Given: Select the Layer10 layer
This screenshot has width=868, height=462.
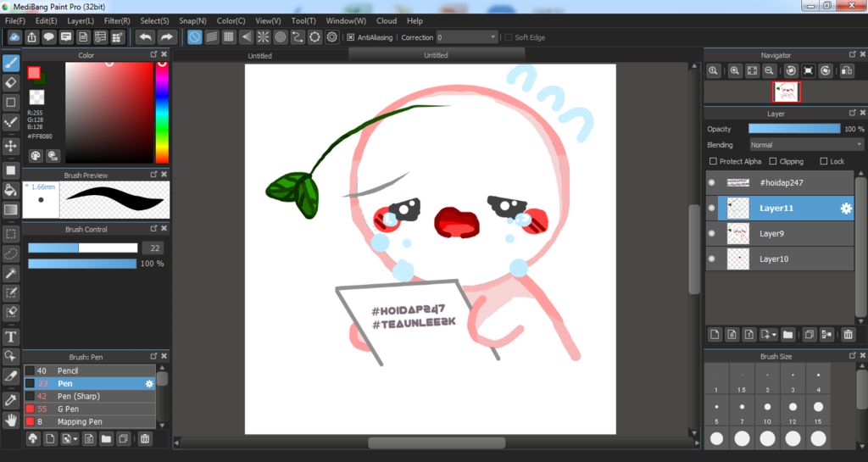Looking at the screenshot, I should click(x=780, y=259).
